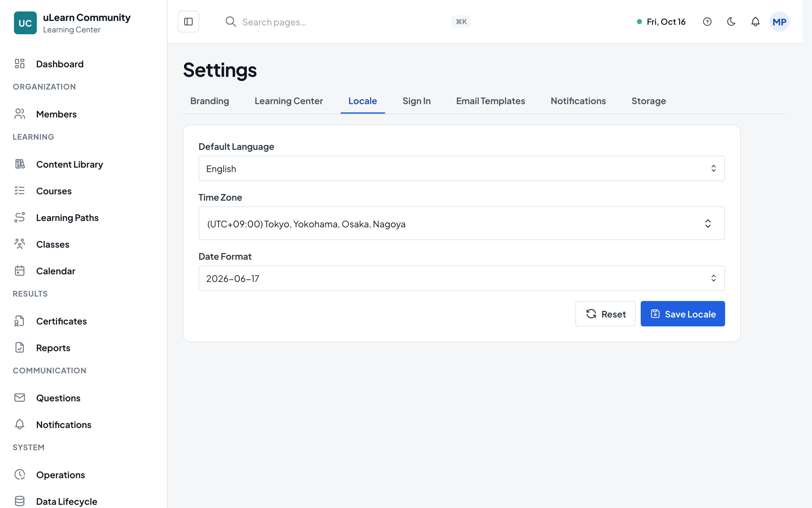
Task: Click the Classes group icon
Action: point(20,244)
